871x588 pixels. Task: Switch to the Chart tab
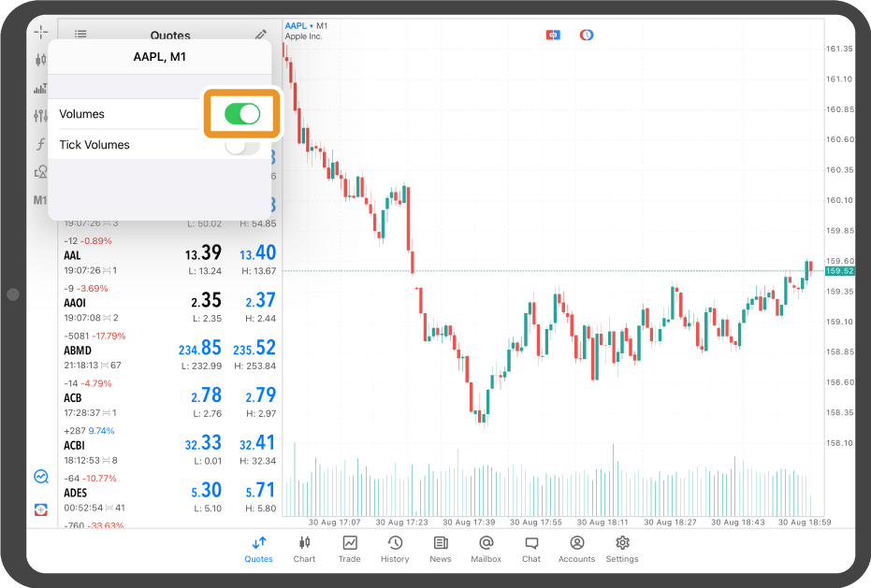(304, 549)
